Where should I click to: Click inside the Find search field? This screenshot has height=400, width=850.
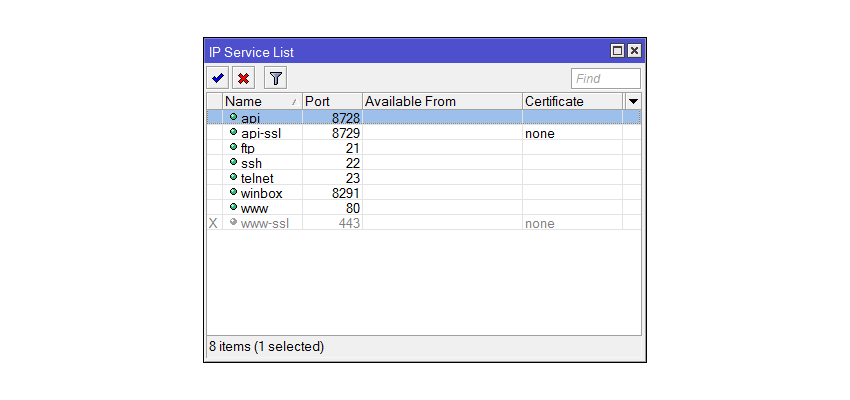[606, 79]
